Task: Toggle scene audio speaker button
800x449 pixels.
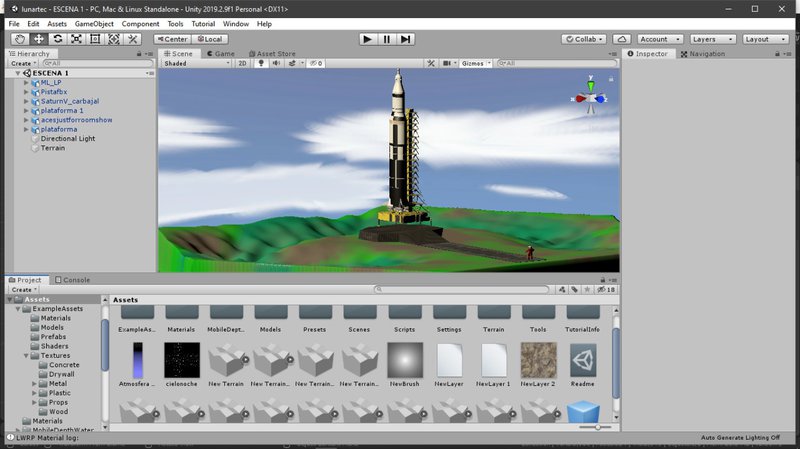Action: click(277, 63)
